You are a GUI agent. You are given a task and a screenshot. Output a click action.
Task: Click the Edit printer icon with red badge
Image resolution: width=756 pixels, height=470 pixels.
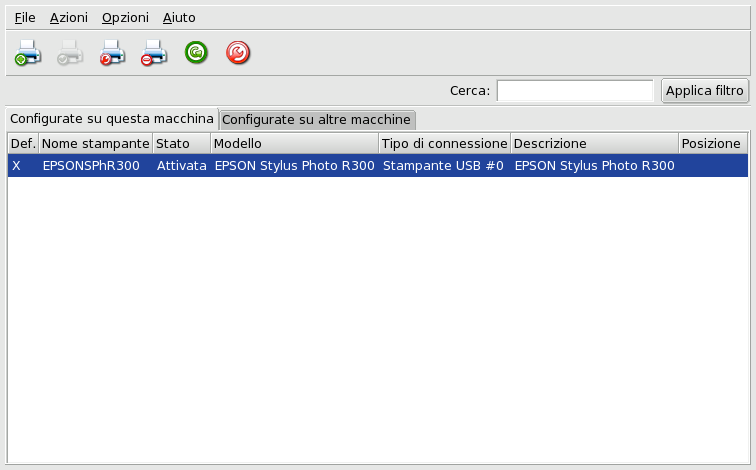[112, 53]
